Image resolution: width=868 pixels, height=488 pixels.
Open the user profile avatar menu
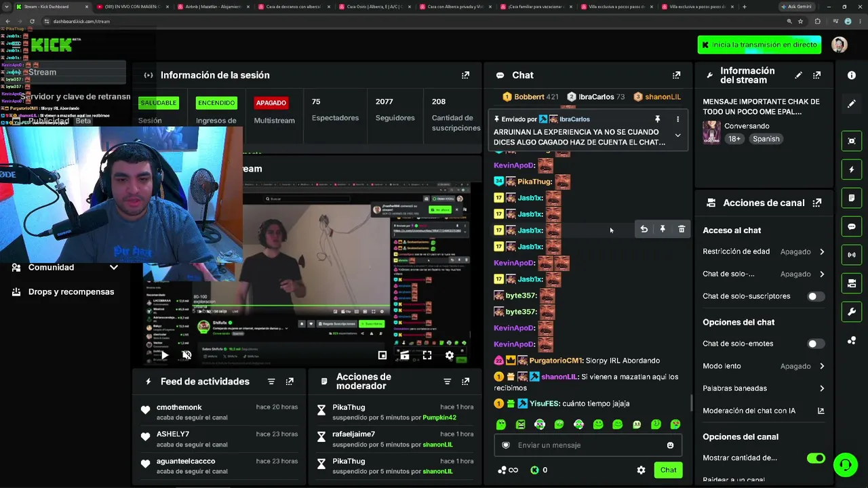click(x=840, y=45)
